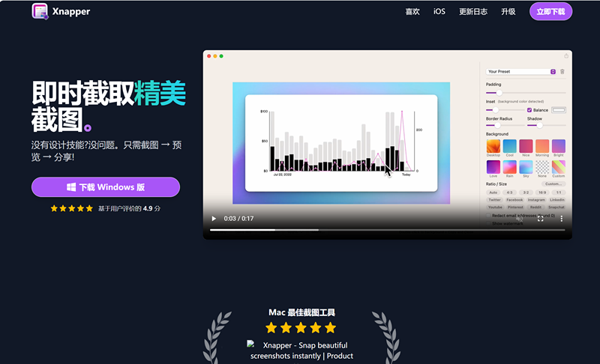This screenshot has height=364, width=600.
Task: Open the 喜欢 navigation item
Action: [412, 12]
